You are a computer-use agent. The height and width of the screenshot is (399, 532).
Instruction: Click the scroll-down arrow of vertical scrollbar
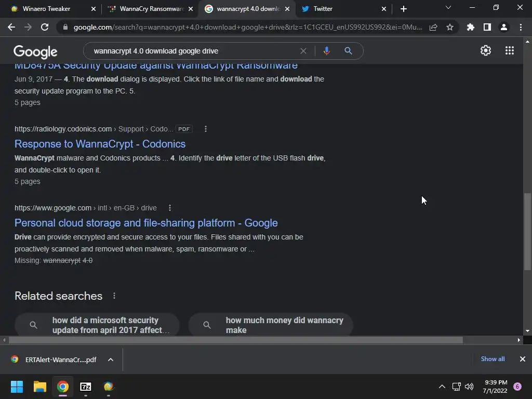(527, 331)
